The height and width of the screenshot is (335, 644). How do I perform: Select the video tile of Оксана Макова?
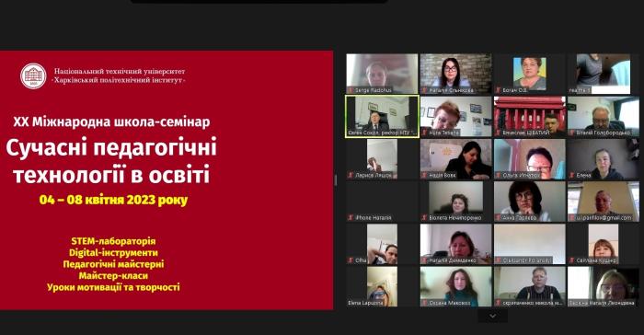coord(456,287)
